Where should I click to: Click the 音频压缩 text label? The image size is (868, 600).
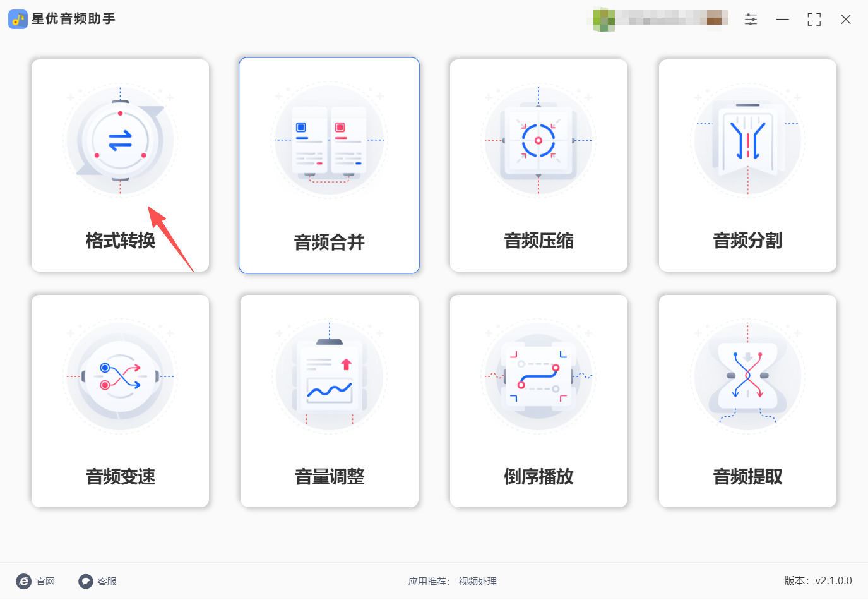click(538, 241)
